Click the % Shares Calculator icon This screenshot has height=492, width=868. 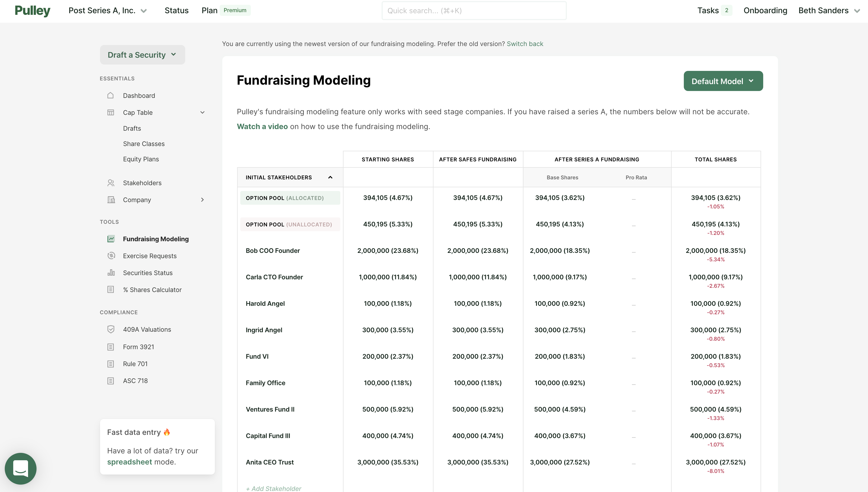coord(111,290)
